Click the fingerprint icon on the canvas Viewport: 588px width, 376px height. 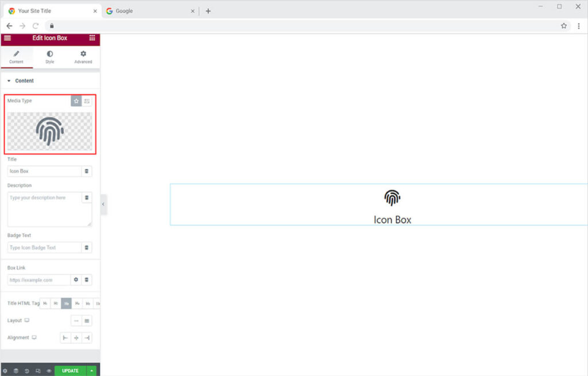click(x=392, y=198)
